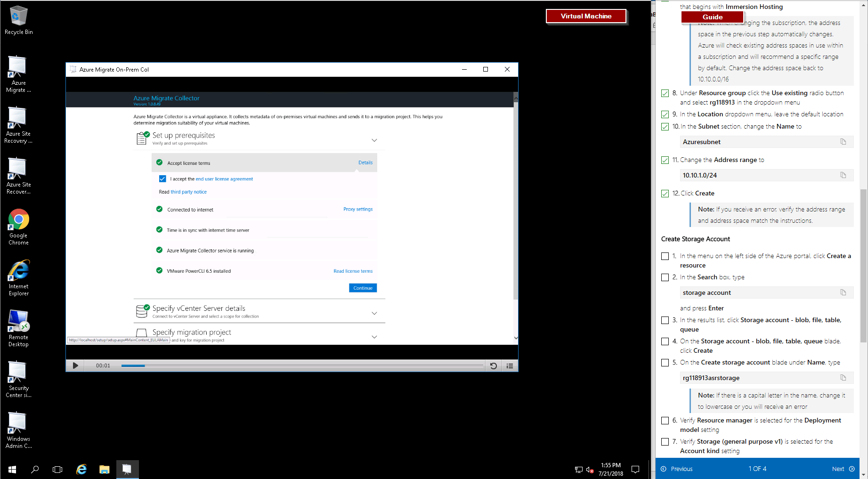
Task: Open File Explorer from taskbar
Action: 104,469
